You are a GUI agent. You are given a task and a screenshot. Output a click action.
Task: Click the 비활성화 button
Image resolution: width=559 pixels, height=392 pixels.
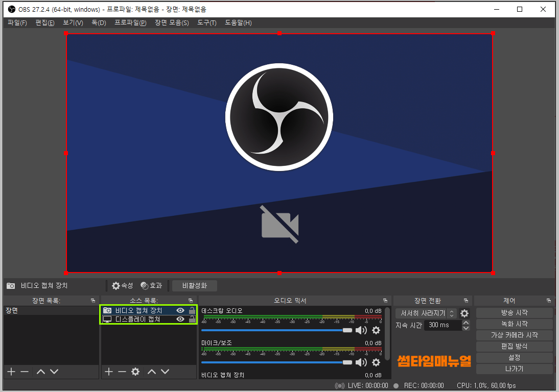(195, 285)
